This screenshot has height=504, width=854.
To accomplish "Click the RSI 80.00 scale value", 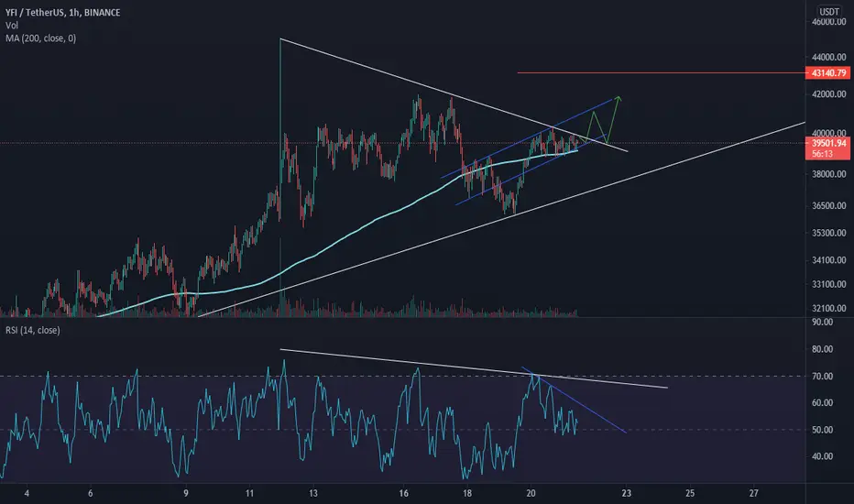I will [823, 349].
